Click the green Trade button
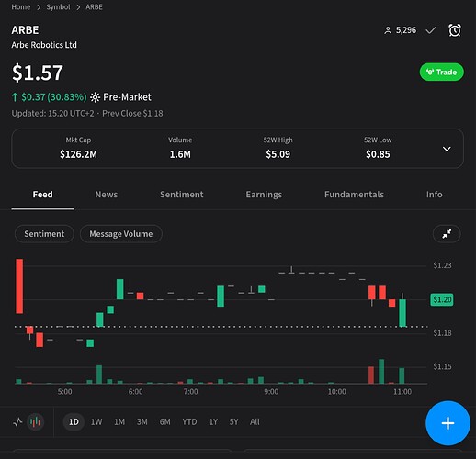This screenshot has width=476, height=459. pyautogui.click(x=441, y=73)
